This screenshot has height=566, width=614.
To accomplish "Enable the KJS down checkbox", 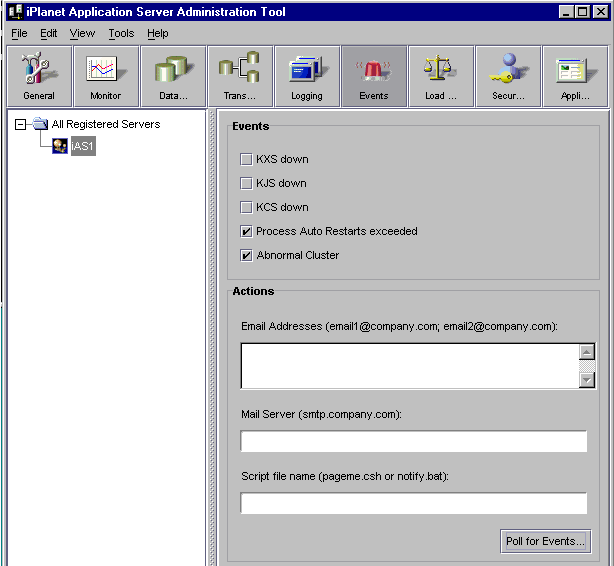I will (246, 183).
